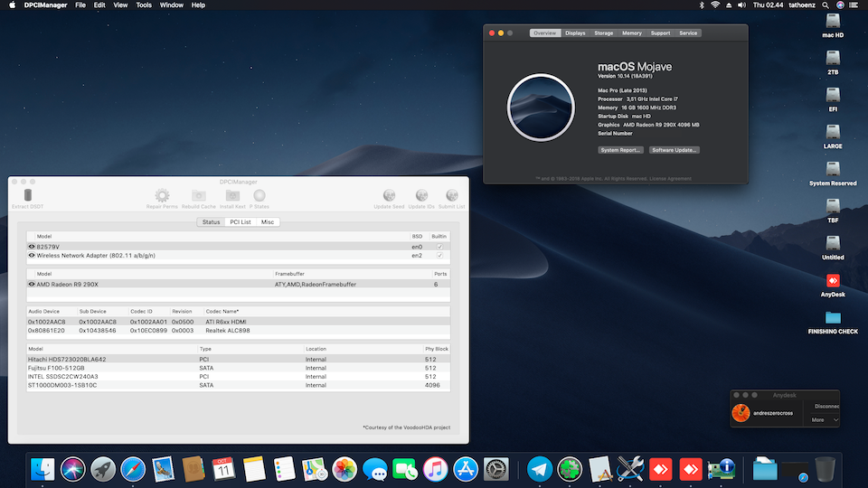Screen dimensions: 868x488
Task: Click the Software Update button
Action: click(x=675, y=150)
